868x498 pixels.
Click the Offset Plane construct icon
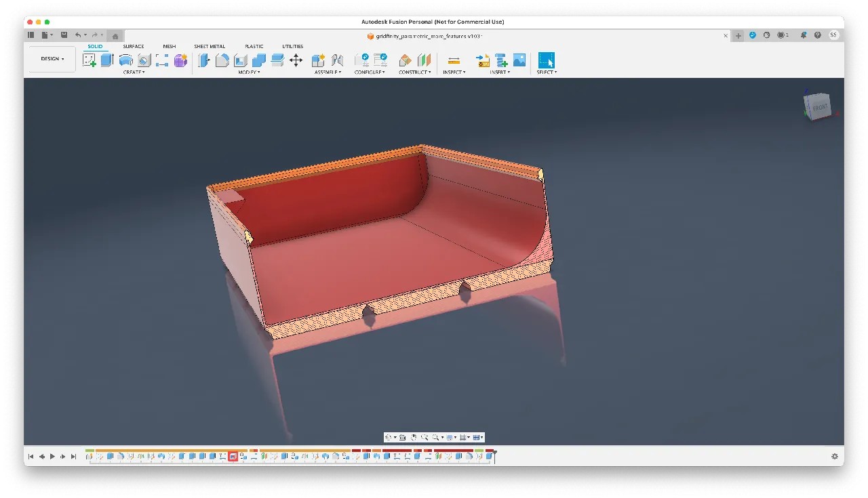405,60
